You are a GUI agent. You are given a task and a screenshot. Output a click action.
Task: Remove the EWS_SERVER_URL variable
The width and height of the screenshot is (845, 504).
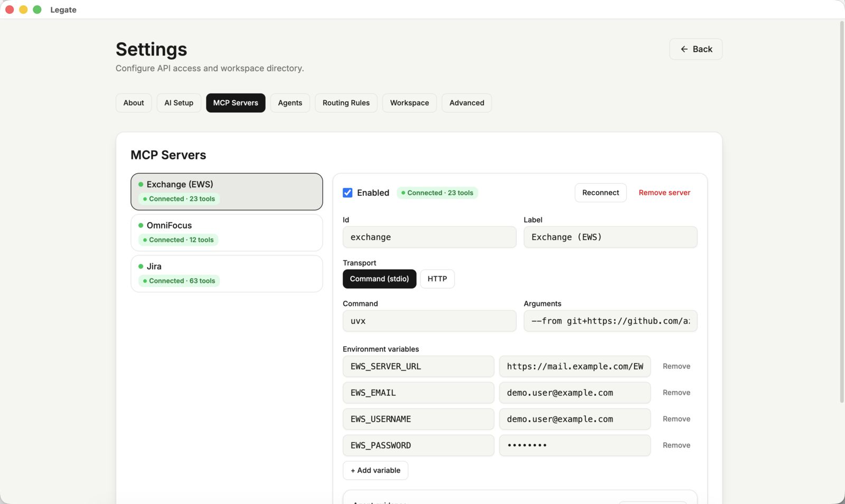point(677,366)
